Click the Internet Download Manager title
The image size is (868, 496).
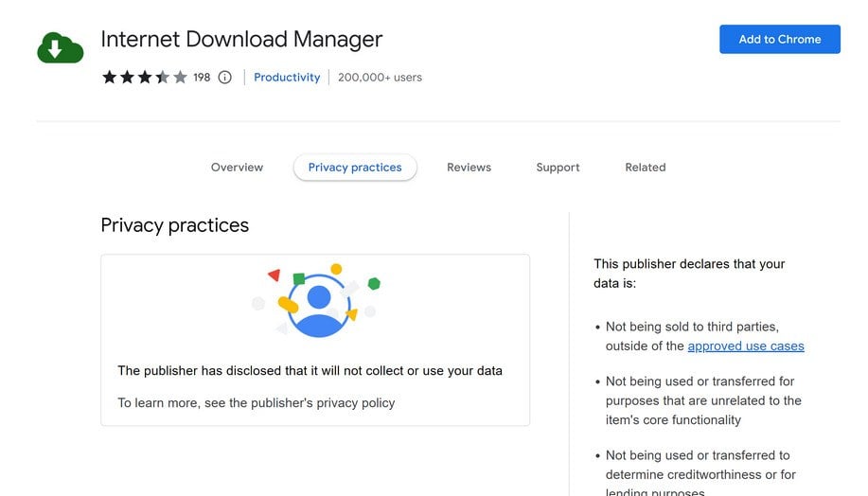241,40
